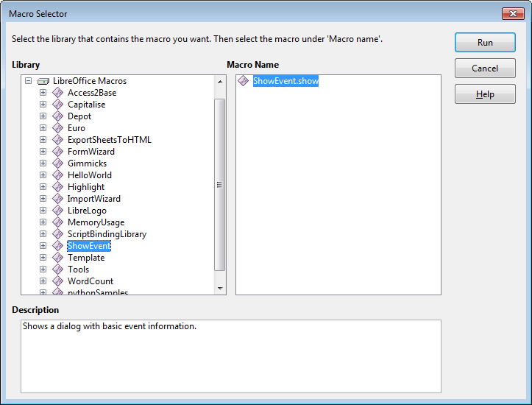Expand the Capitalise library
The width and height of the screenshot is (532, 405).
tap(43, 105)
